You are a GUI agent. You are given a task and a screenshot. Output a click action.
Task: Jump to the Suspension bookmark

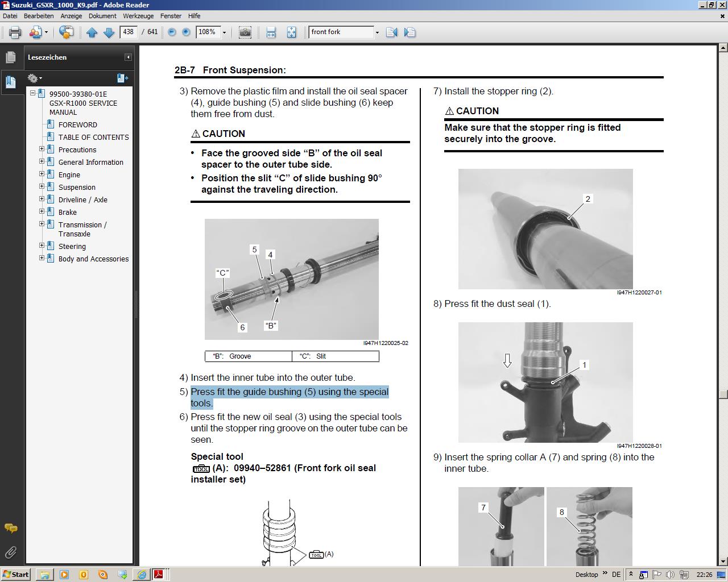tap(77, 187)
